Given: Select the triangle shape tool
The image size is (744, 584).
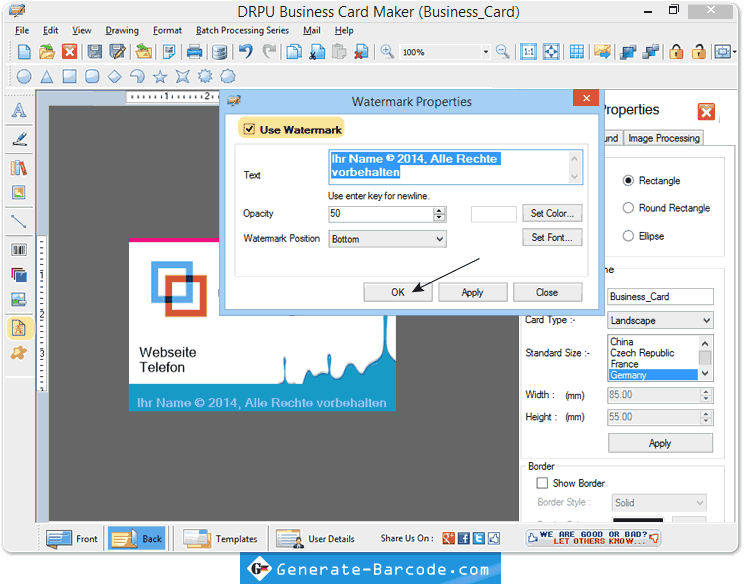Looking at the screenshot, I should tap(46, 76).
